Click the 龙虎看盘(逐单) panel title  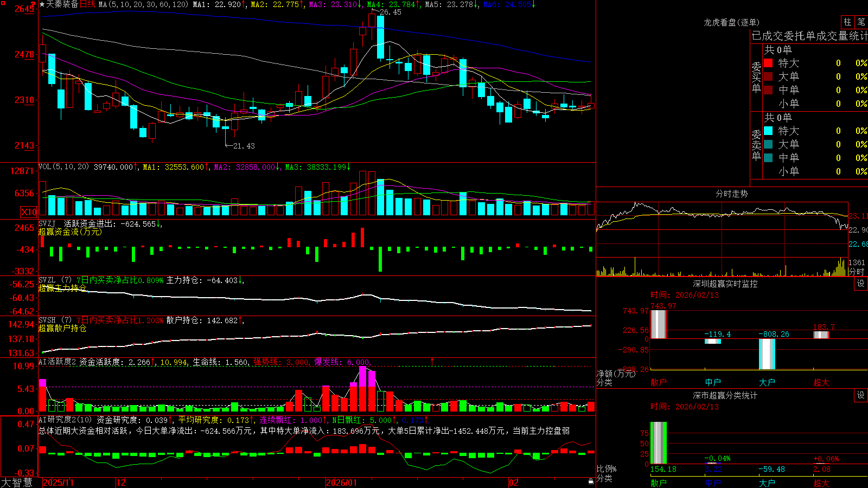click(x=731, y=22)
